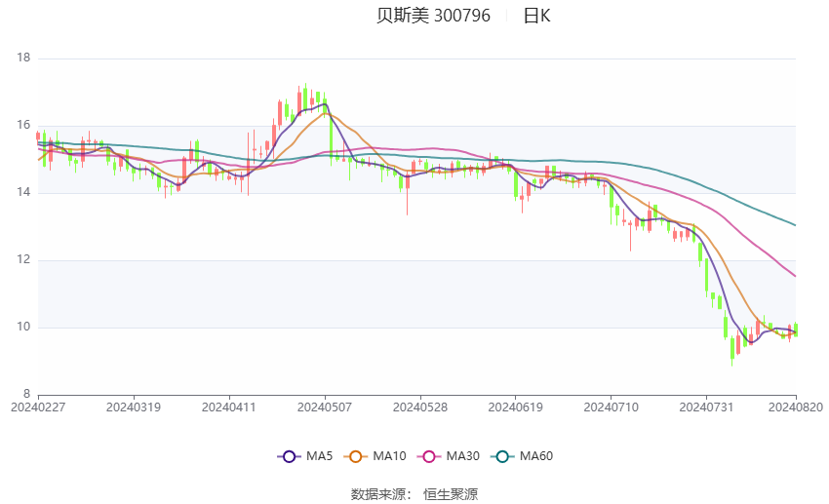Image resolution: width=829 pixels, height=504 pixels.
Task: Click the end of the pink MA30 line
Action: click(x=795, y=276)
